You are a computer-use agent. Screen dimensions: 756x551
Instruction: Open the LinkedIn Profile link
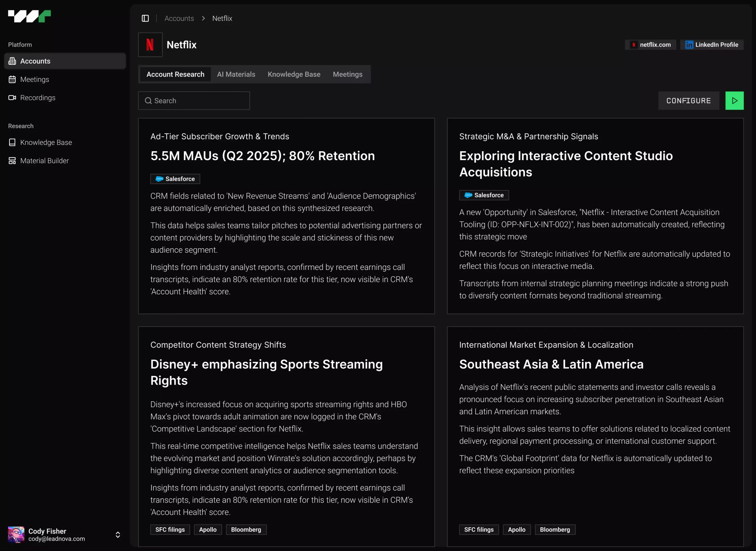click(712, 45)
